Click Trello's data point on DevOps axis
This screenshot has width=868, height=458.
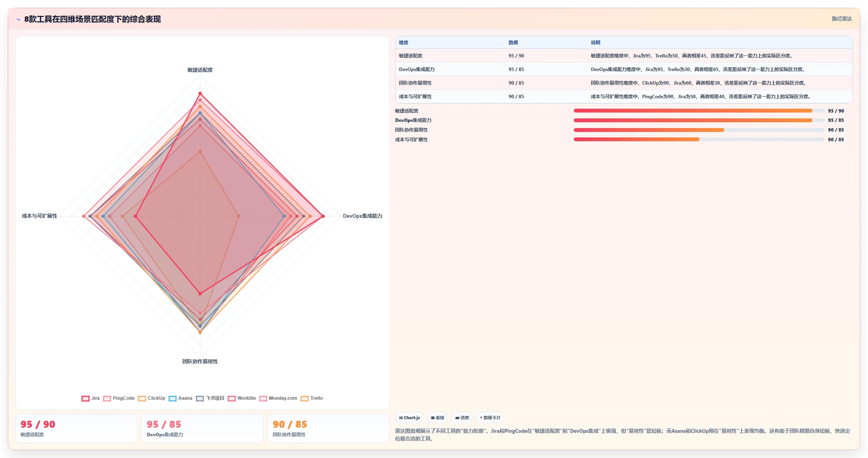tap(239, 216)
